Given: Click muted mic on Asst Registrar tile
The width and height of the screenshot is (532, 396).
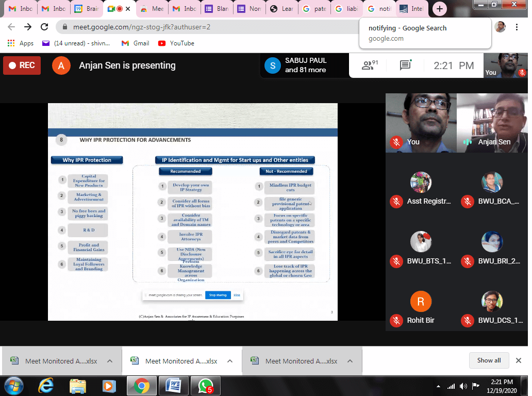Looking at the screenshot, I should click(x=396, y=201).
